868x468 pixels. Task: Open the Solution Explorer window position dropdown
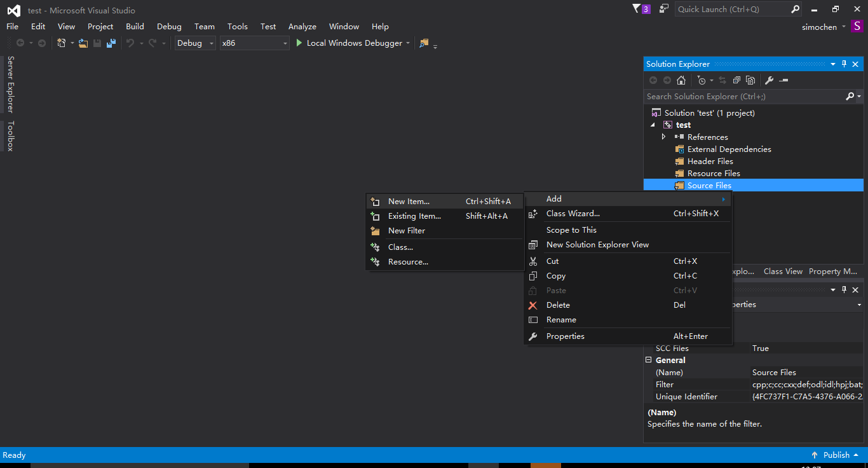(x=833, y=64)
